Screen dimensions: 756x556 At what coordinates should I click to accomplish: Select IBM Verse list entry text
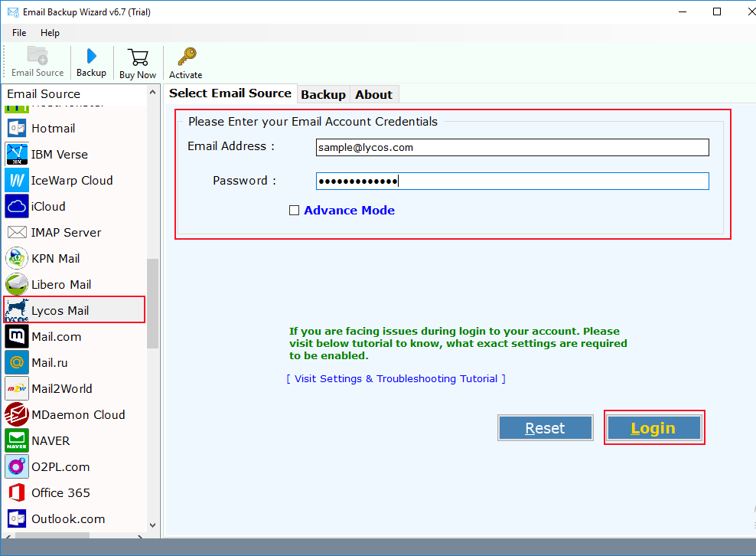click(60, 155)
